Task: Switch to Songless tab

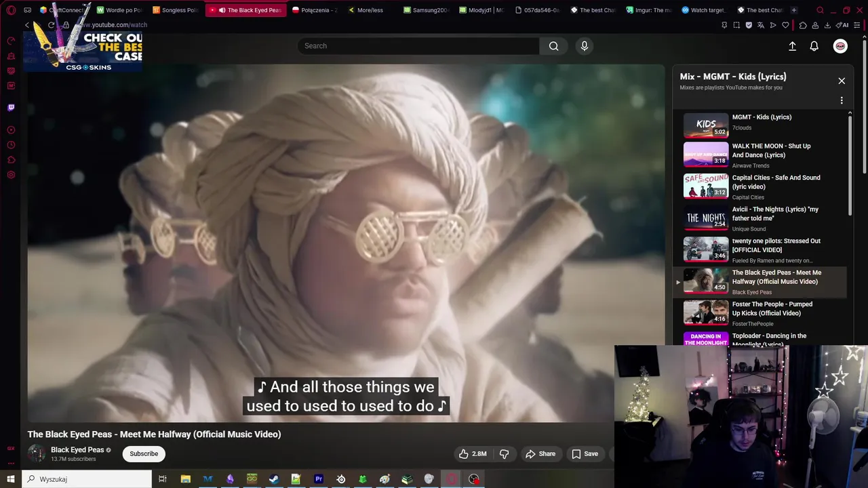Action: [x=175, y=10]
